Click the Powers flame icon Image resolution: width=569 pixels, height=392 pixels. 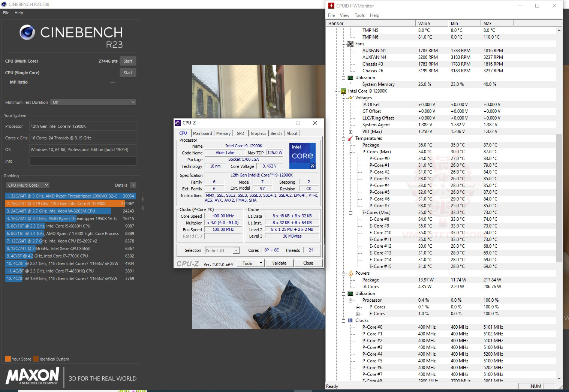(x=350, y=273)
